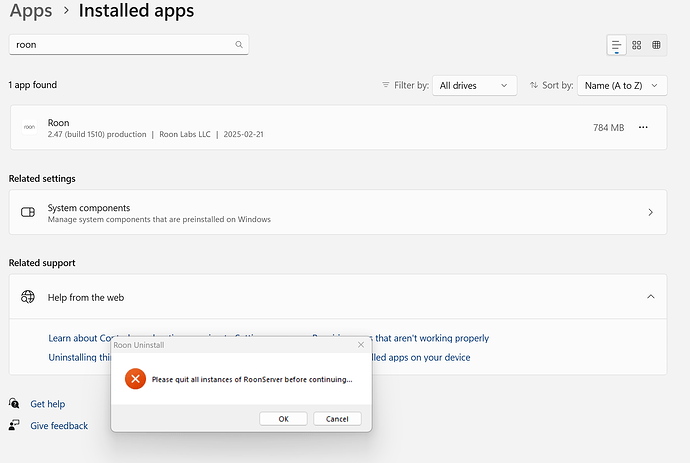690x463 pixels.
Task: Click the red error icon in Roon Uninstall dialog
Action: (x=135, y=378)
